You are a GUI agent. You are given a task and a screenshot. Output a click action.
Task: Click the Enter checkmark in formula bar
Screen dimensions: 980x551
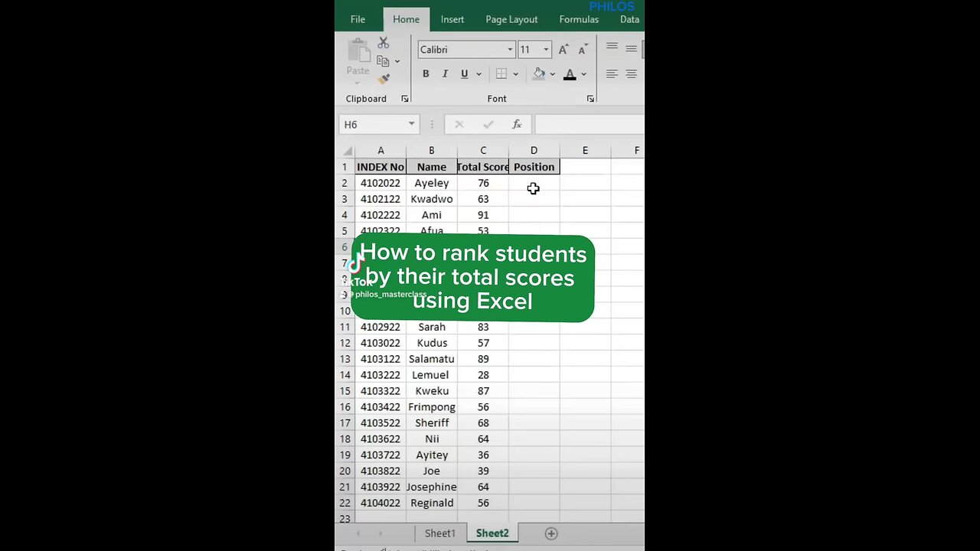488,124
